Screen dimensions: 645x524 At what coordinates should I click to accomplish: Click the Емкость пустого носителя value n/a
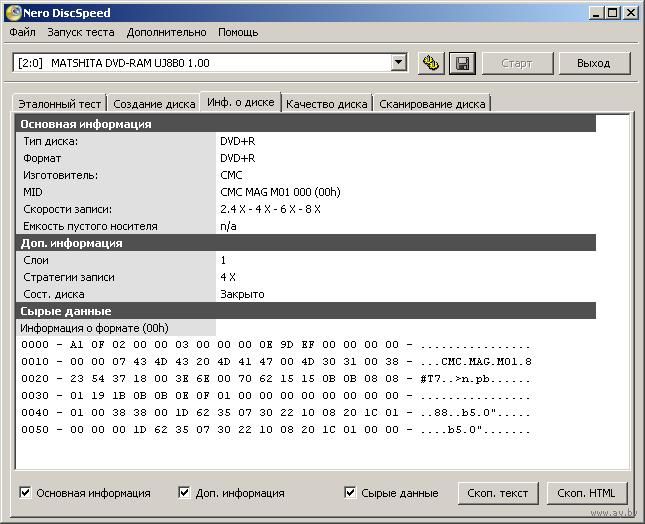click(228, 226)
